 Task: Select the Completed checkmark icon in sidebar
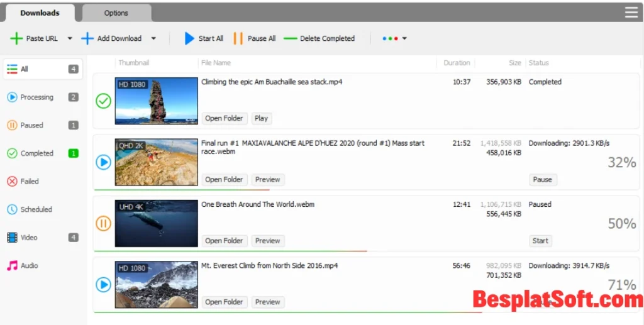tap(13, 153)
